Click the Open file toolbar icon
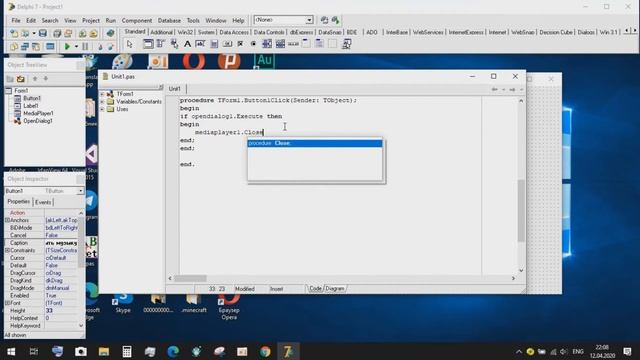640x360 pixels. pos(25,33)
